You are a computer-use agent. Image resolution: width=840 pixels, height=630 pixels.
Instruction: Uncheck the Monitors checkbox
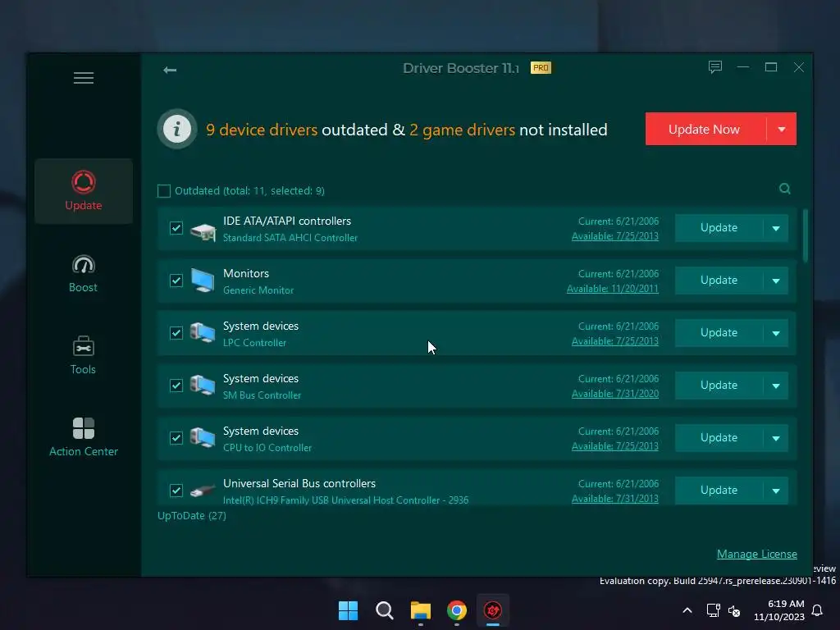[x=176, y=281]
